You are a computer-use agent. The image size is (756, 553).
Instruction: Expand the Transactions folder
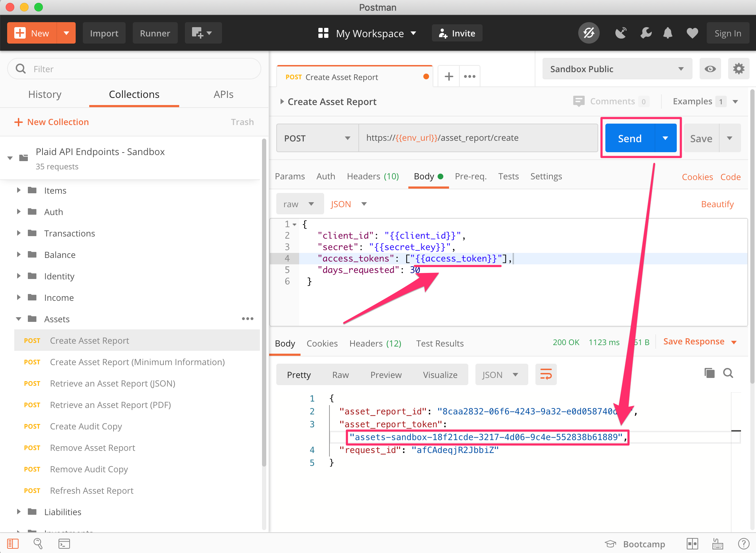(19, 233)
